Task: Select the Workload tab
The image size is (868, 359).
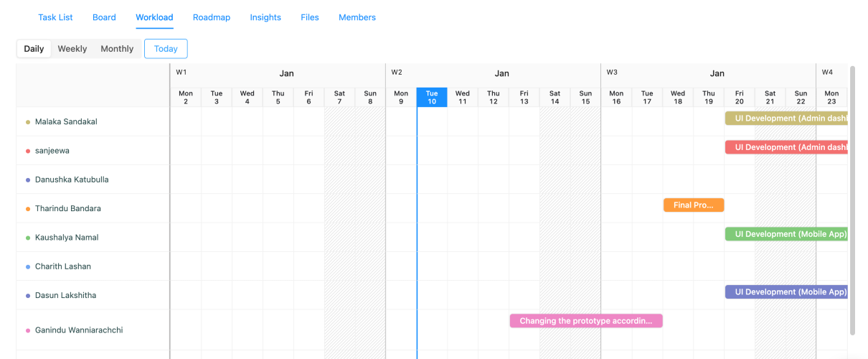Action: pyautogui.click(x=154, y=17)
